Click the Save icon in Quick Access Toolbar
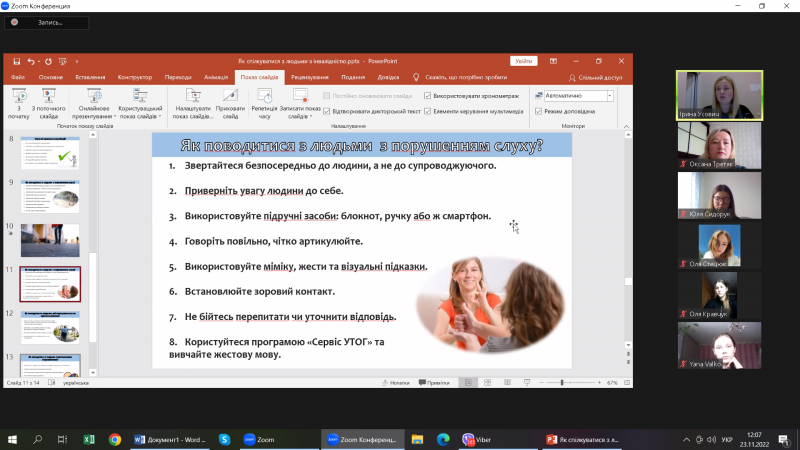This screenshot has height=450, width=800. (x=17, y=61)
